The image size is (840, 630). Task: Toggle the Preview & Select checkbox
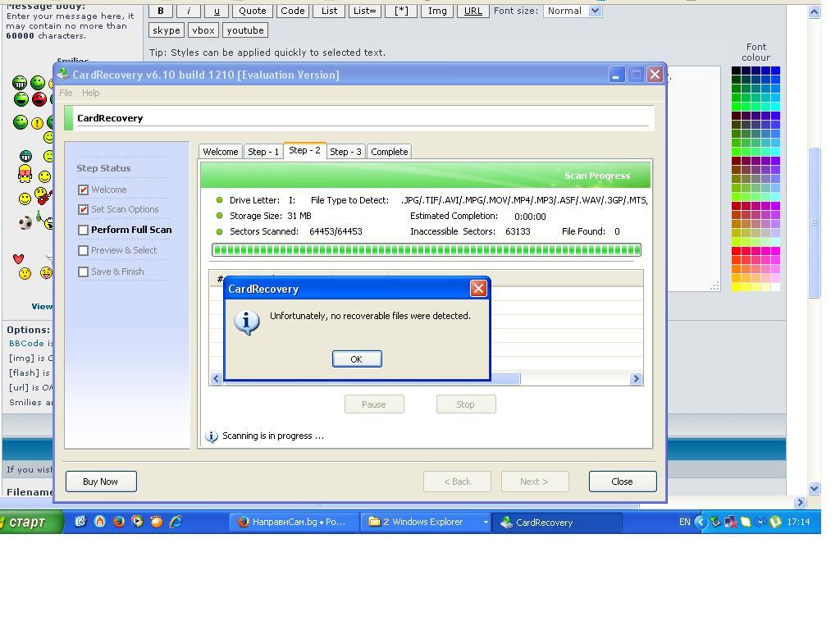point(83,251)
